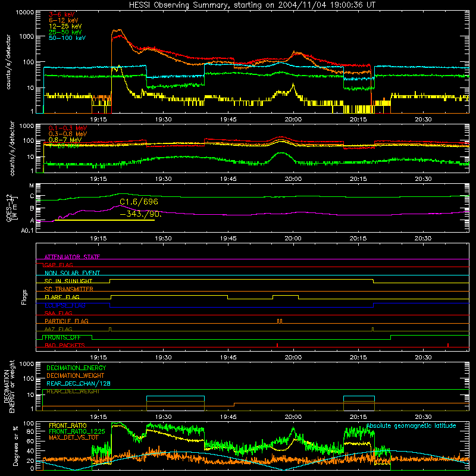Click the C1.6/696 flare class annotation

[x=139, y=202]
